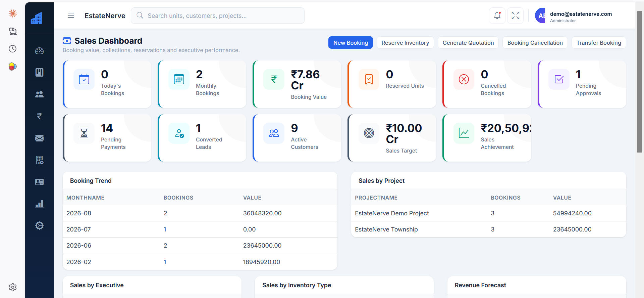Open the building settings sidebar icon

(x=40, y=160)
